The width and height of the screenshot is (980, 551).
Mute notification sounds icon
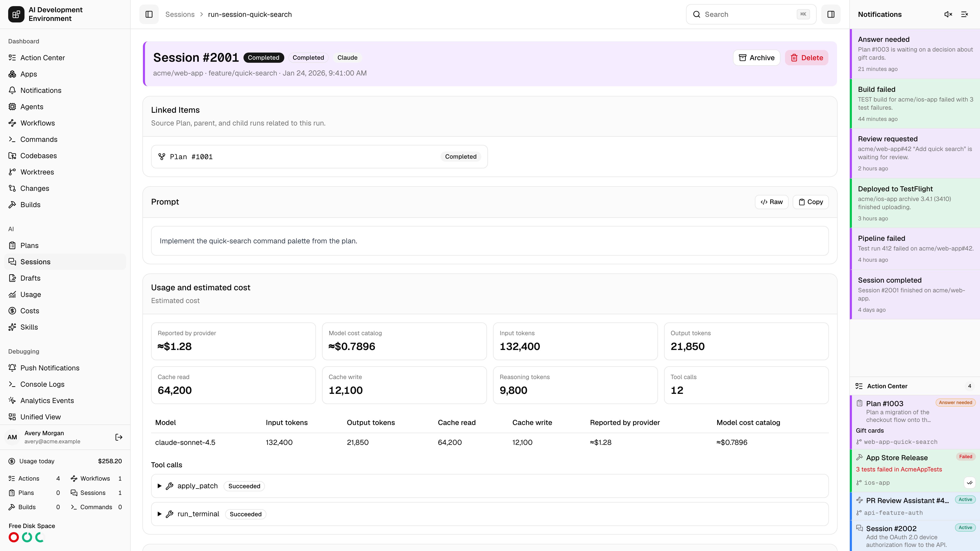click(948, 15)
